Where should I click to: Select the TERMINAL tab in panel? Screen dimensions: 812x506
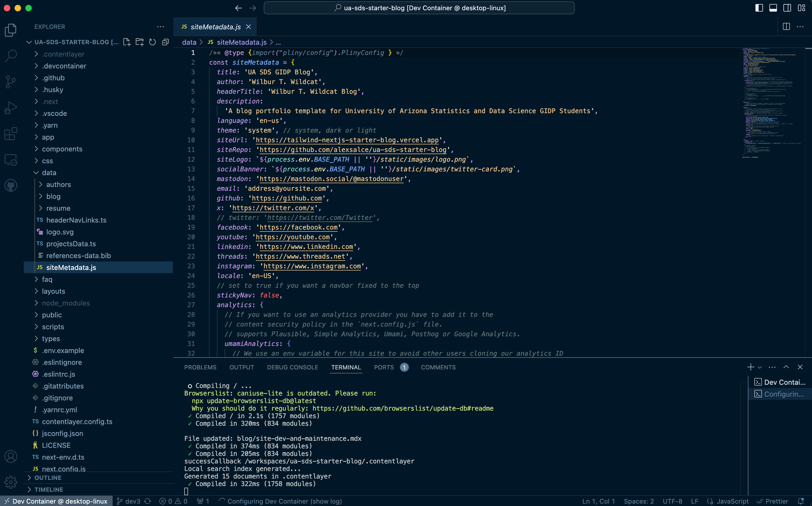346,367
